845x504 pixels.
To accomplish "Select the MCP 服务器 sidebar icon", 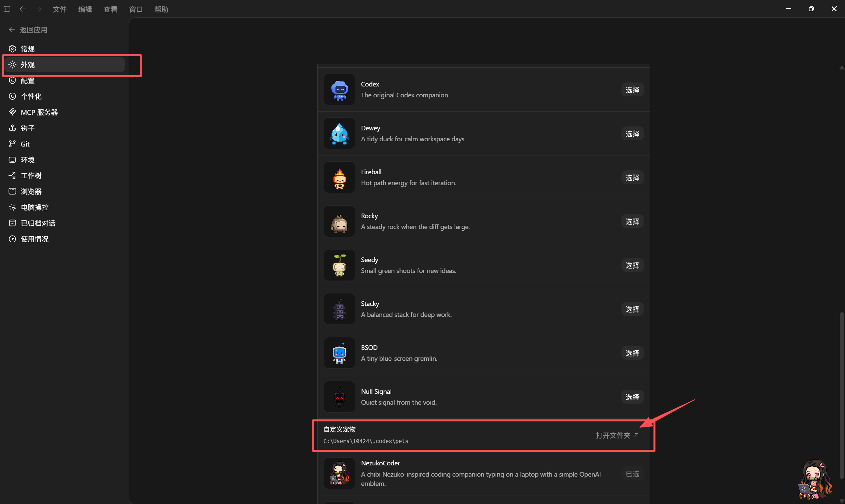I will point(12,112).
